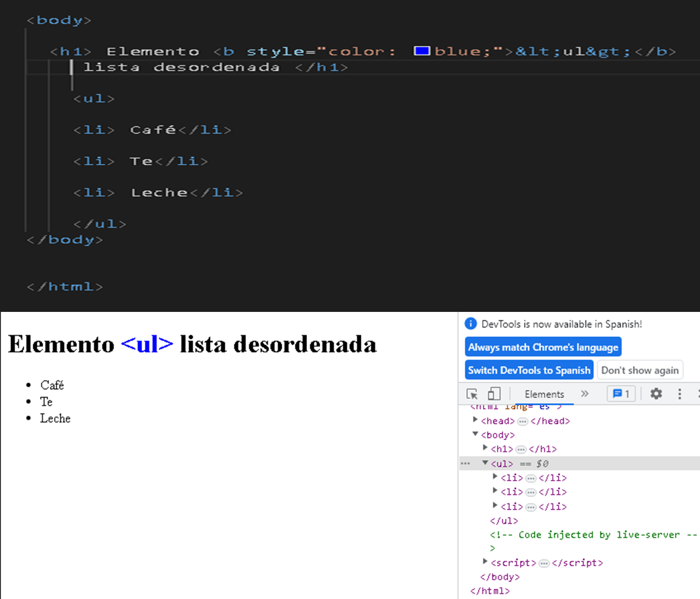Select the closing </html> tag in DevTools
Viewport: 700px width, 599px height.
click(490, 591)
